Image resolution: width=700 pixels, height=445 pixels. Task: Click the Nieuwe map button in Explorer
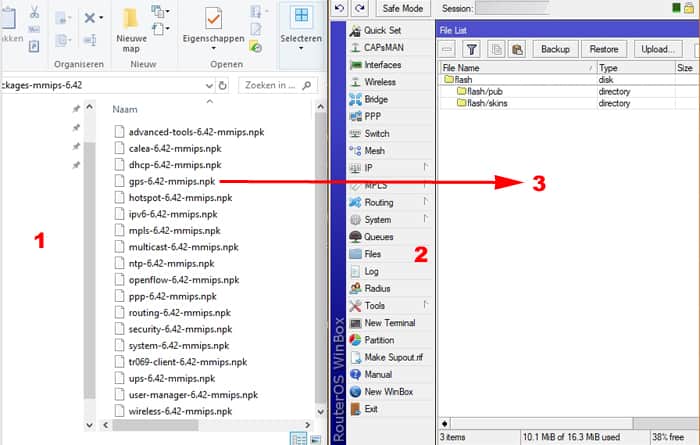click(131, 30)
